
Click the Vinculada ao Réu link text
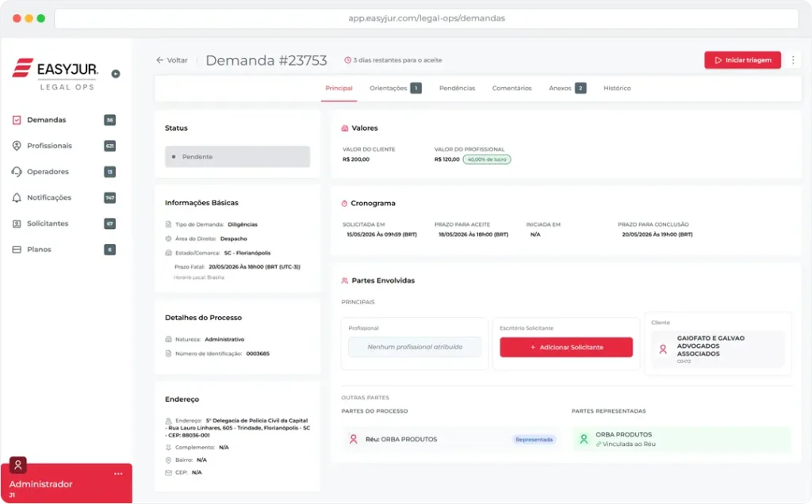click(629, 444)
